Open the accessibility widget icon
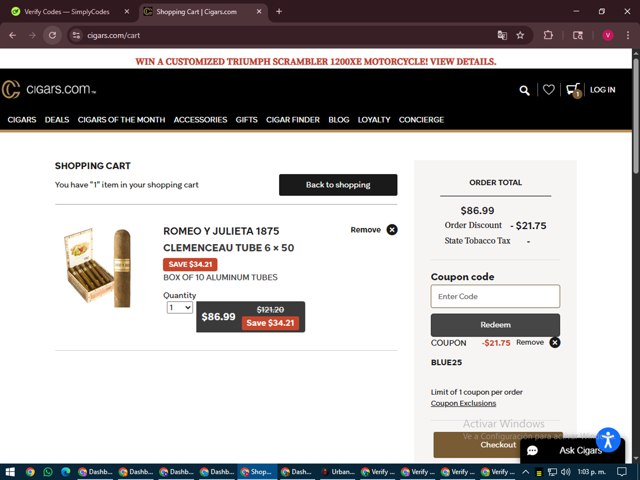 608,440
